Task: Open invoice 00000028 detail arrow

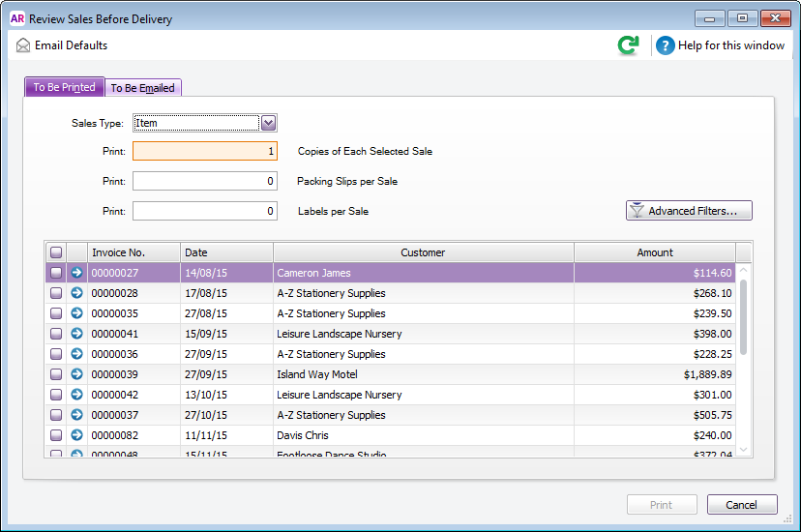Action: (x=76, y=293)
